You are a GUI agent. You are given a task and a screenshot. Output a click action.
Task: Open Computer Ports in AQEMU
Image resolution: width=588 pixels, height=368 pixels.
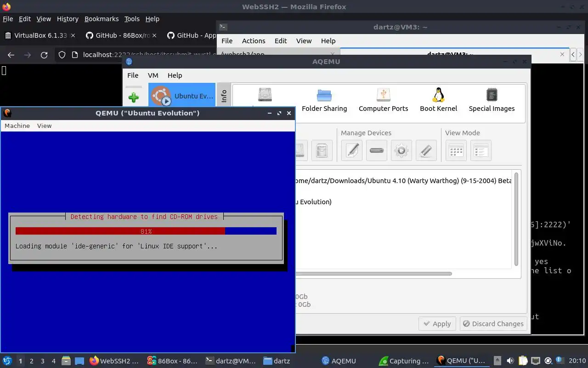tap(384, 101)
